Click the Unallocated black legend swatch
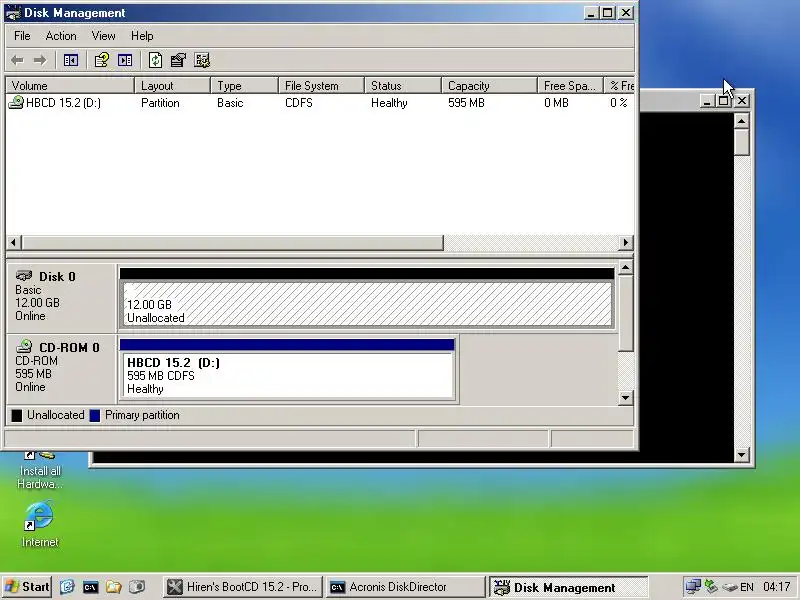Image resolution: width=800 pixels, height=600 pixels. point(17,415)
